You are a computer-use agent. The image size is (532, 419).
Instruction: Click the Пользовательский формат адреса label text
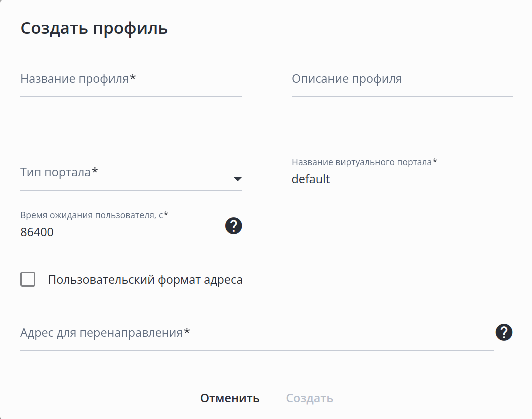tap(145, 280)
